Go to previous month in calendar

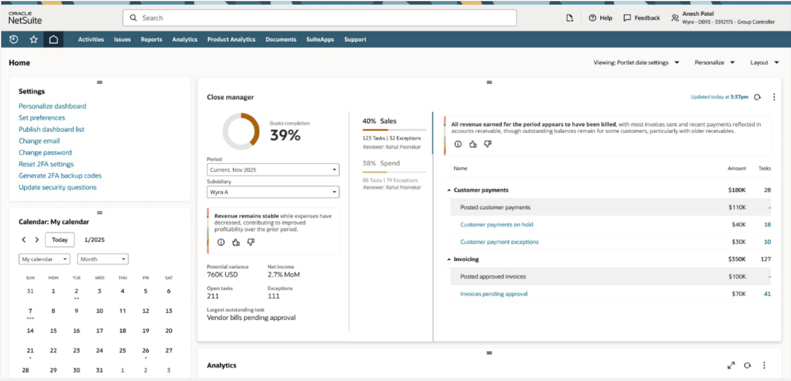tap(24, 240)
